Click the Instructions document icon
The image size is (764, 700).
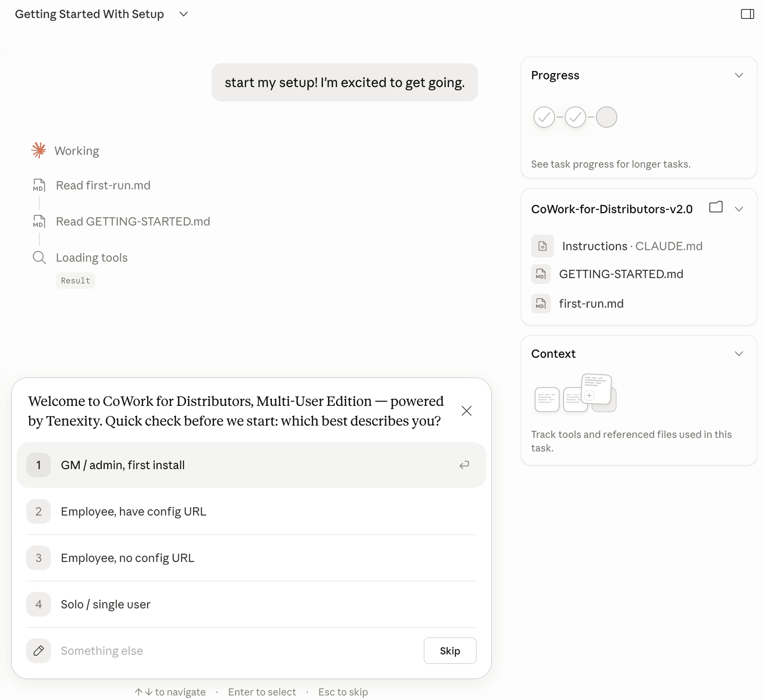(542, 246)
